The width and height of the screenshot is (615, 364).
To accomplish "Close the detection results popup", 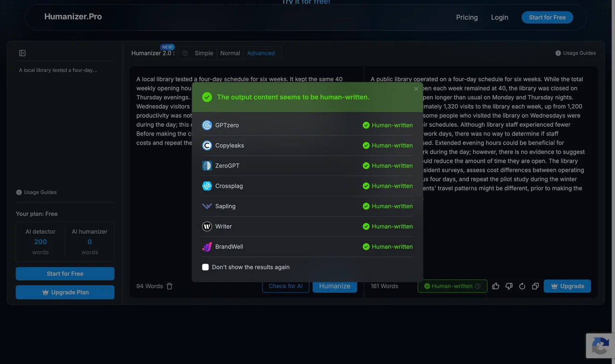I will (x=416, y=89).
